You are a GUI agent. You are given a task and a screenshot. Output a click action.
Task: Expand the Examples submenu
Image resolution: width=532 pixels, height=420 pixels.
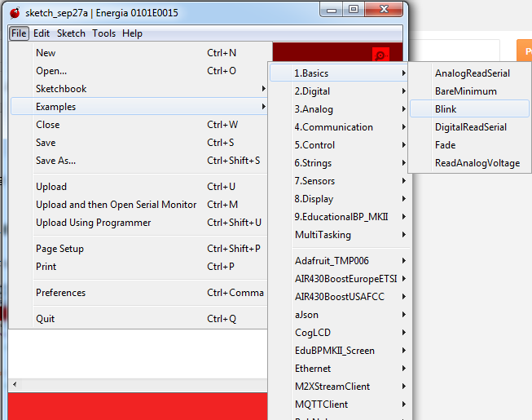click(x=139, y=107)
